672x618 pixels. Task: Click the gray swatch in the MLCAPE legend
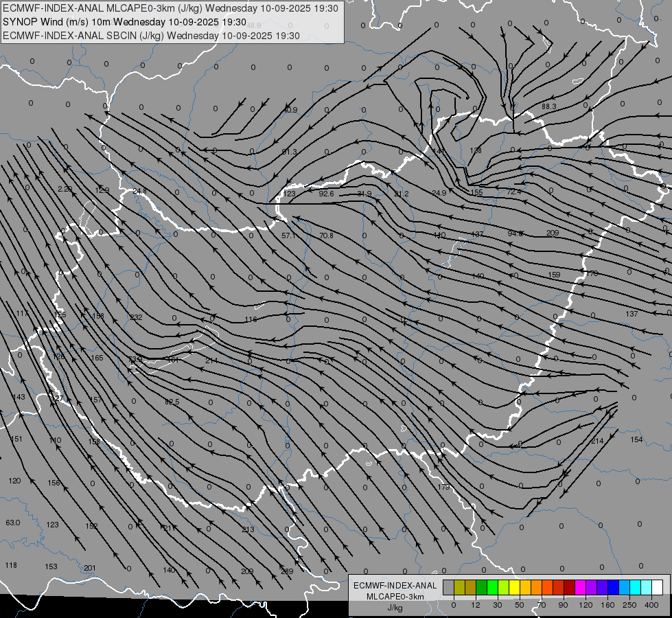(449, 588)
